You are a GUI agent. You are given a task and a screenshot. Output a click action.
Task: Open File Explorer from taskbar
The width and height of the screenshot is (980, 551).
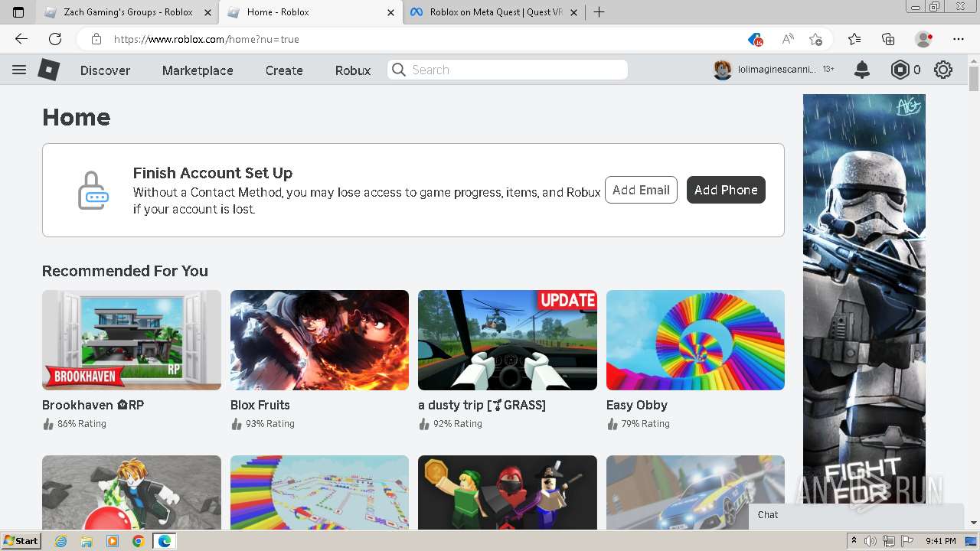pyautogui.click(x=87, y=541)
